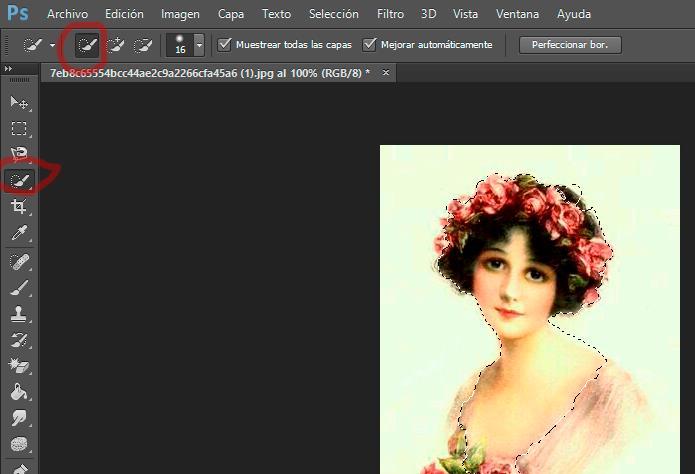Open the Imagen menu

click(180, 14)
